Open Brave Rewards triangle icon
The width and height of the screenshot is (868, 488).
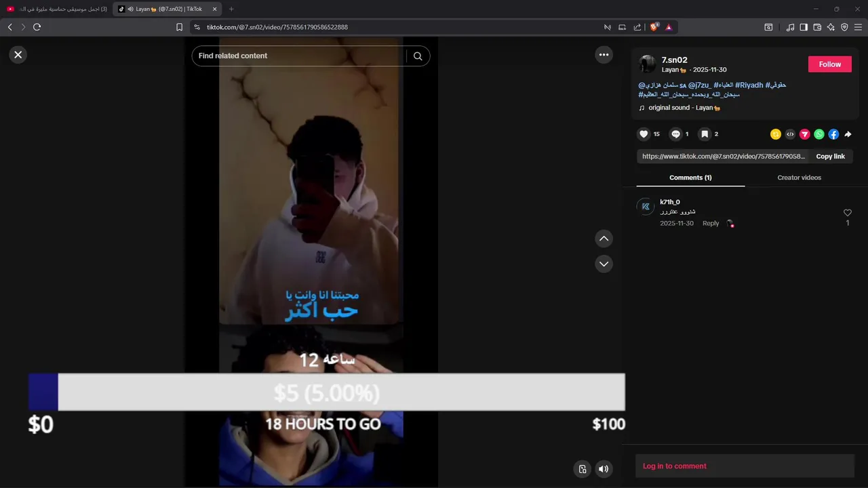[x=669, y=27]
